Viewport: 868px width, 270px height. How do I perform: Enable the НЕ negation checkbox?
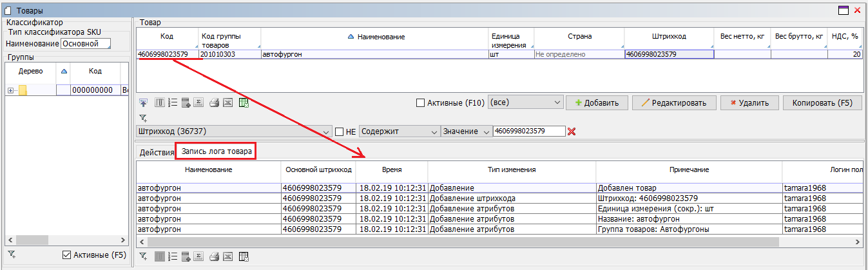coord(339,131)
